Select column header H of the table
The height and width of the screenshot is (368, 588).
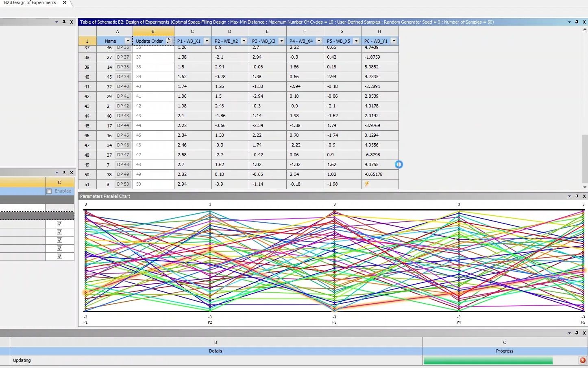click(x=379, y=31)
